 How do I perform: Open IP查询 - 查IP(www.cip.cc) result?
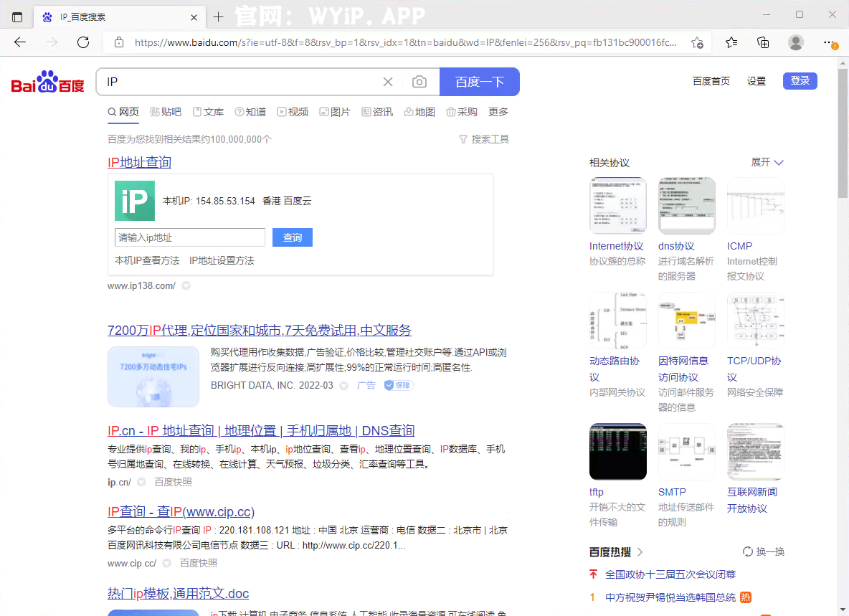pos(181,512)
